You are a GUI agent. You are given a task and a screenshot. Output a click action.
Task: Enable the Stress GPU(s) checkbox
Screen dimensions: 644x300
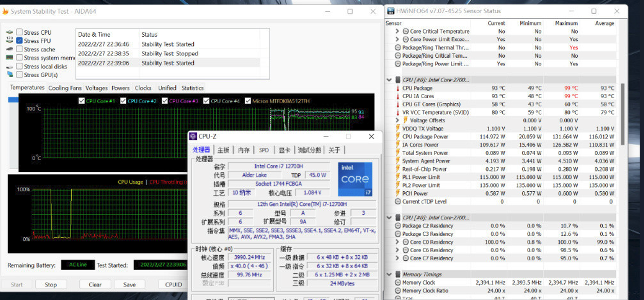[x=19, y=75]
